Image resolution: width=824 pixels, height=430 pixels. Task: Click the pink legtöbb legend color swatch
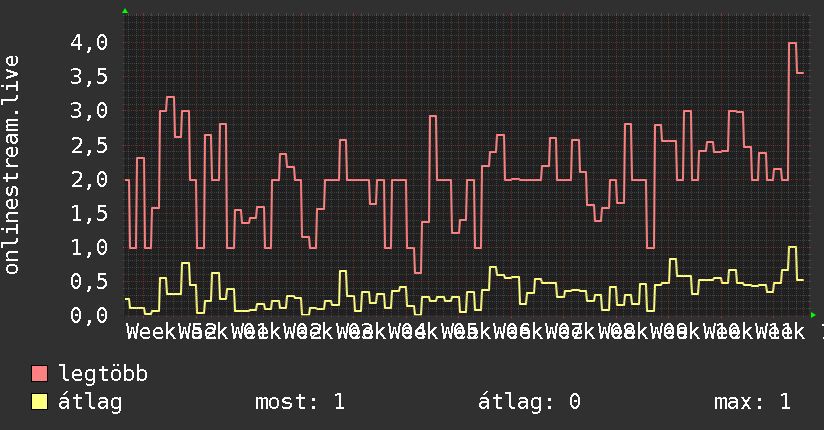pyautogui.click(x=39, y=374)
